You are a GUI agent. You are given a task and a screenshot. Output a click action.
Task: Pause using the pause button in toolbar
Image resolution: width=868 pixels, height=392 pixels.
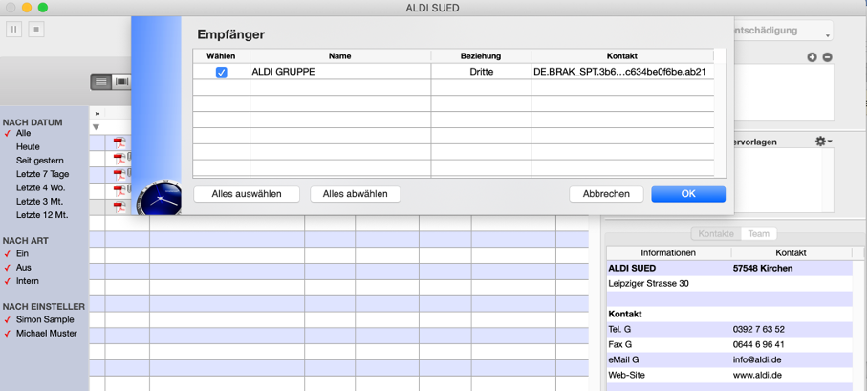click(x=13, y=30)
